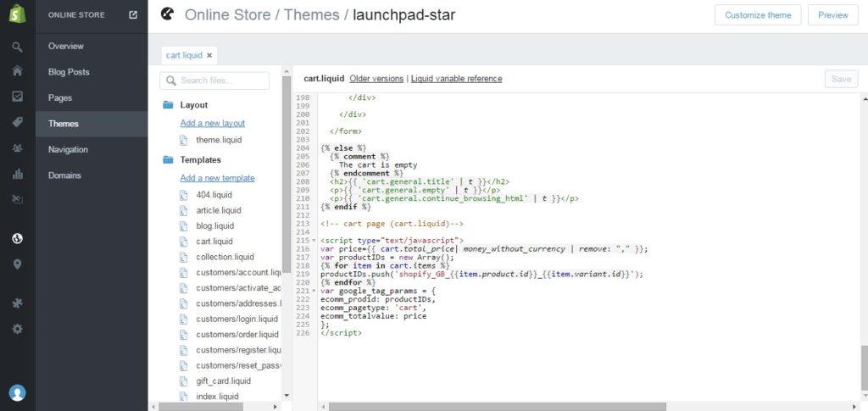Open Apps via the puzzle piece icon

tap(17, 303)
